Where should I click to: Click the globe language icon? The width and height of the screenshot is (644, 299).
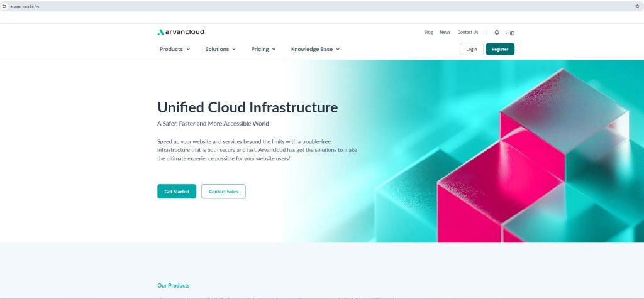pos(512,33)
